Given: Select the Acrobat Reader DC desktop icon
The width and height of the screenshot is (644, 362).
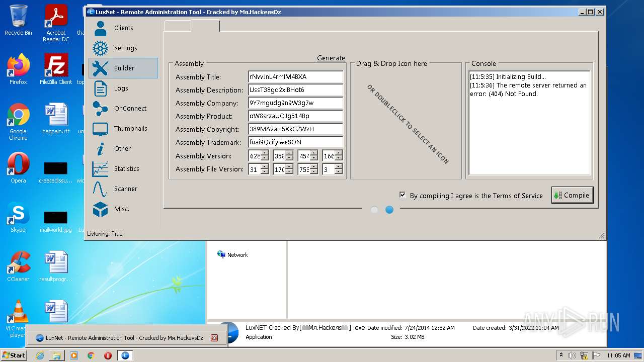Looking at the screenshot, I should [56, 23].
